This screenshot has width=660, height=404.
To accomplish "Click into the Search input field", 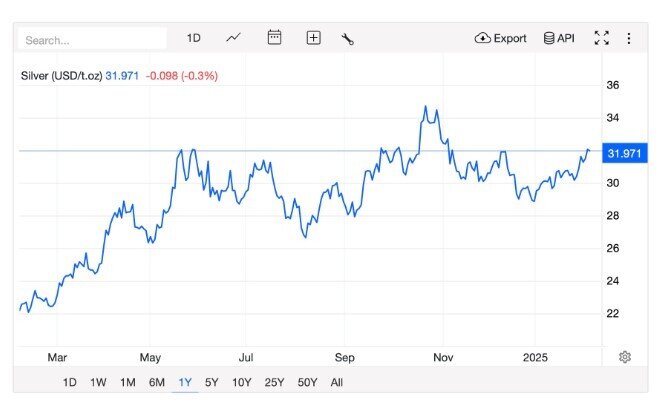I will 92,40.
